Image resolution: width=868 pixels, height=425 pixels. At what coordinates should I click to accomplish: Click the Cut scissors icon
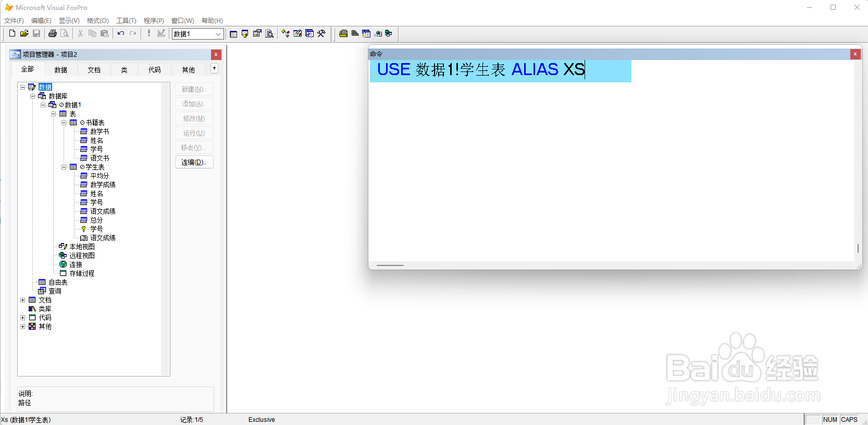pos(80,33)
